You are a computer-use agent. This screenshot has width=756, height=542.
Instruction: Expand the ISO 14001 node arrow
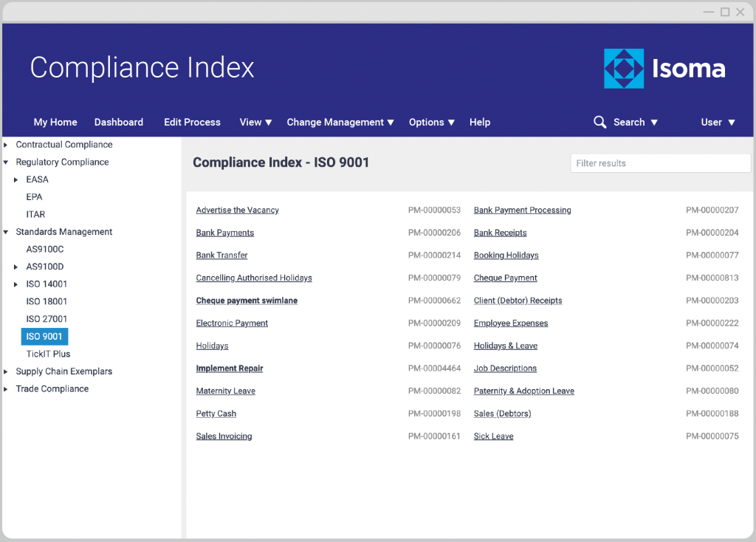pos(16,284)
